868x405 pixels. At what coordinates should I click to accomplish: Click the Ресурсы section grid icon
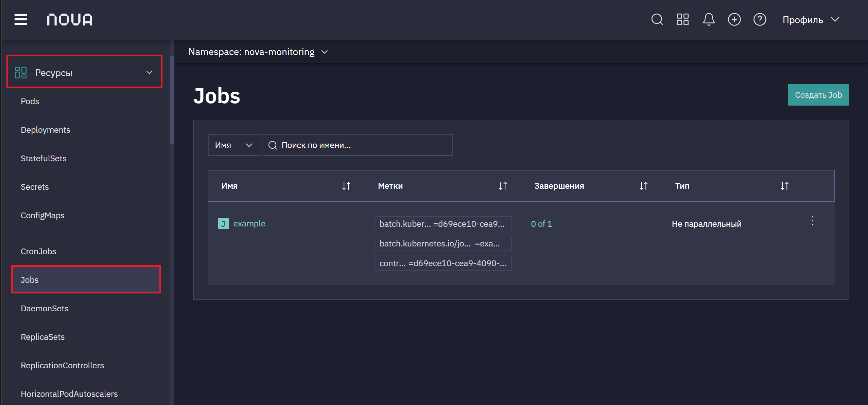21,73
